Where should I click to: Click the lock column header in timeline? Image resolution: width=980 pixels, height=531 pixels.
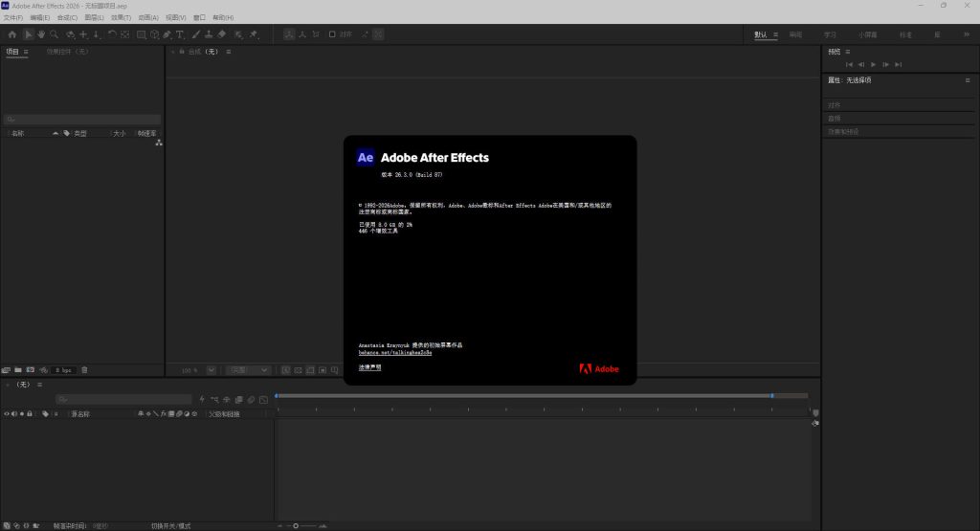(30, 413)
